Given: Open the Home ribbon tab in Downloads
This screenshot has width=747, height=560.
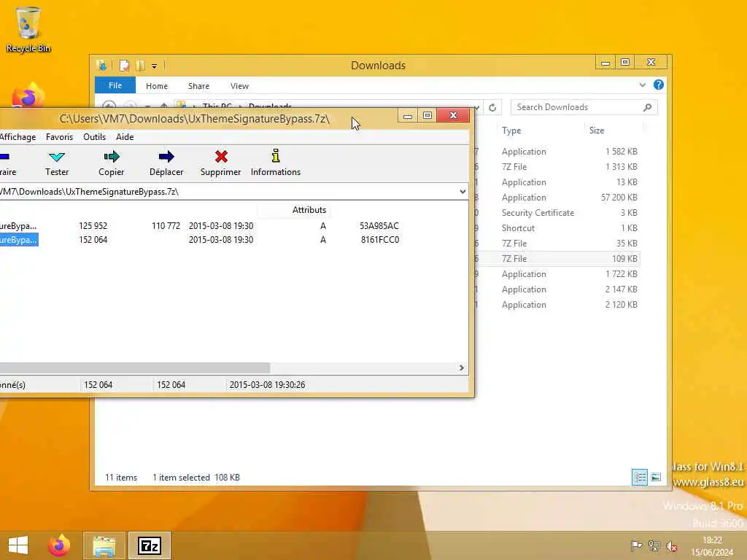Looking at the screenshot, I should coord(157,86).
